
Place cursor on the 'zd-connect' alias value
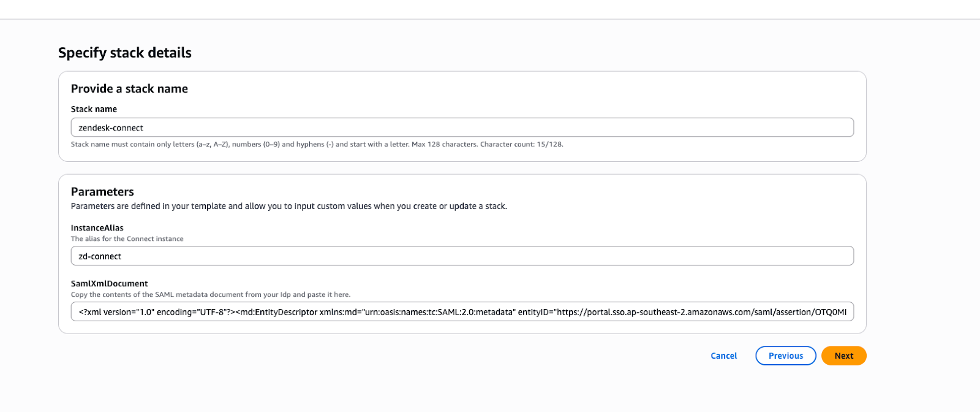click(x=100, y=257)
